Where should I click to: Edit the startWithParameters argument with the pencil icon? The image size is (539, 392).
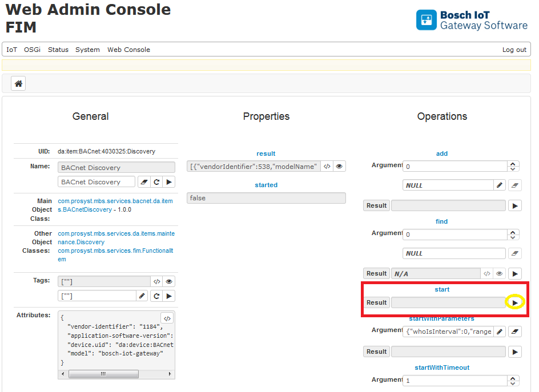(500, 332)
